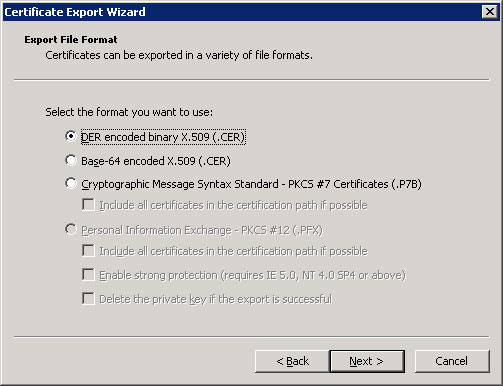
Task: Select the DER encoded binary X.509 radio button
Action: [71, 136]
